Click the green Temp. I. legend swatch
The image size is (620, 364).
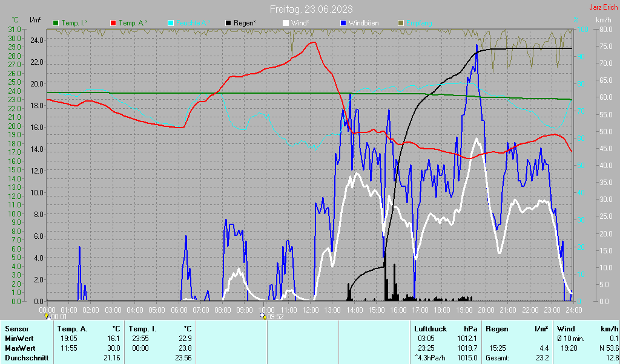tap(56, 23)
